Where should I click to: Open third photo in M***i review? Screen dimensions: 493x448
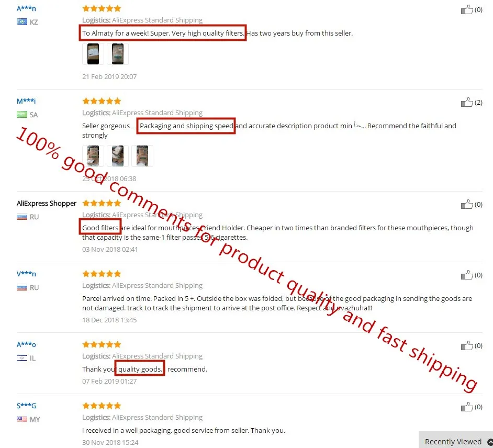pos(142,155)
